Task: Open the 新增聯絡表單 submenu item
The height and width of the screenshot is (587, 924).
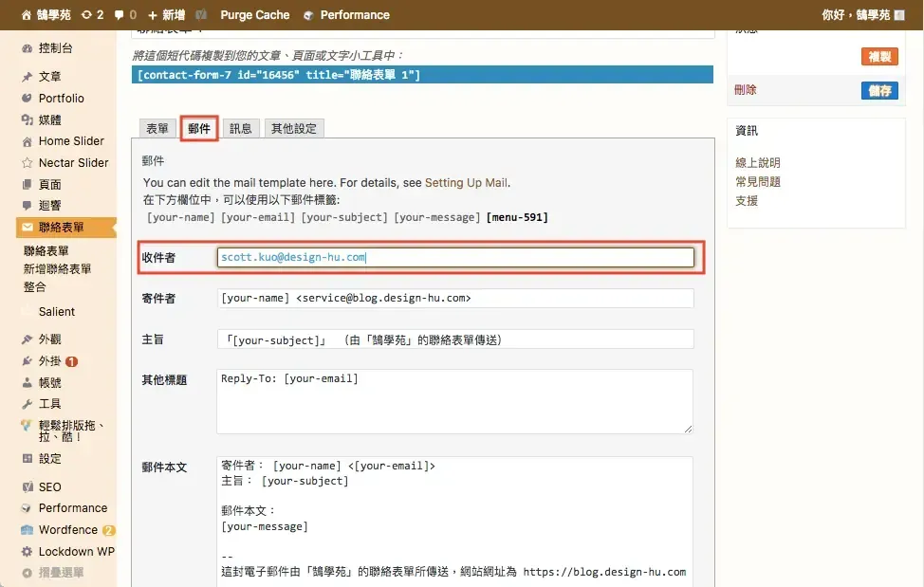Action: coord(57,269)
